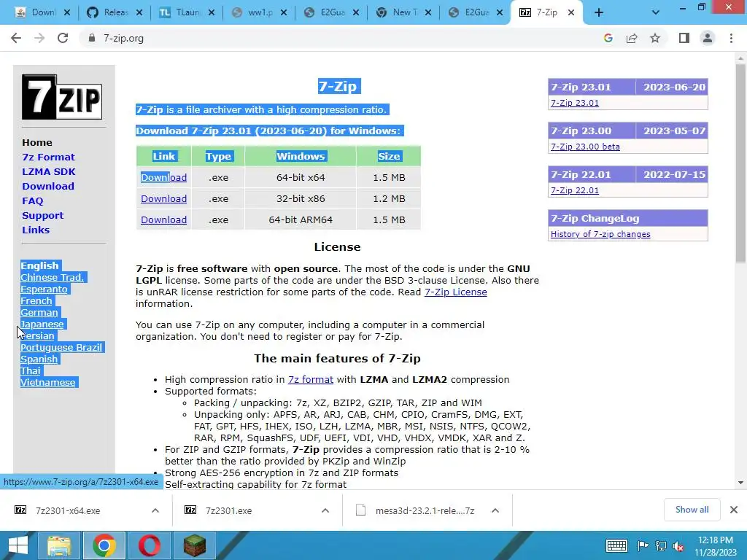Close the downloads bar
The height and width of the screenshot is (560, 747).
coord(734,510)
